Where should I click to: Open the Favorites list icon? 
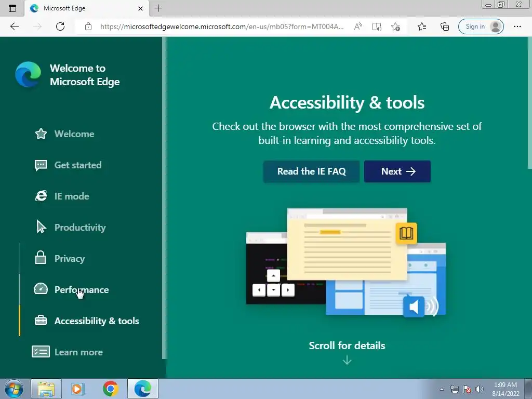422,26
